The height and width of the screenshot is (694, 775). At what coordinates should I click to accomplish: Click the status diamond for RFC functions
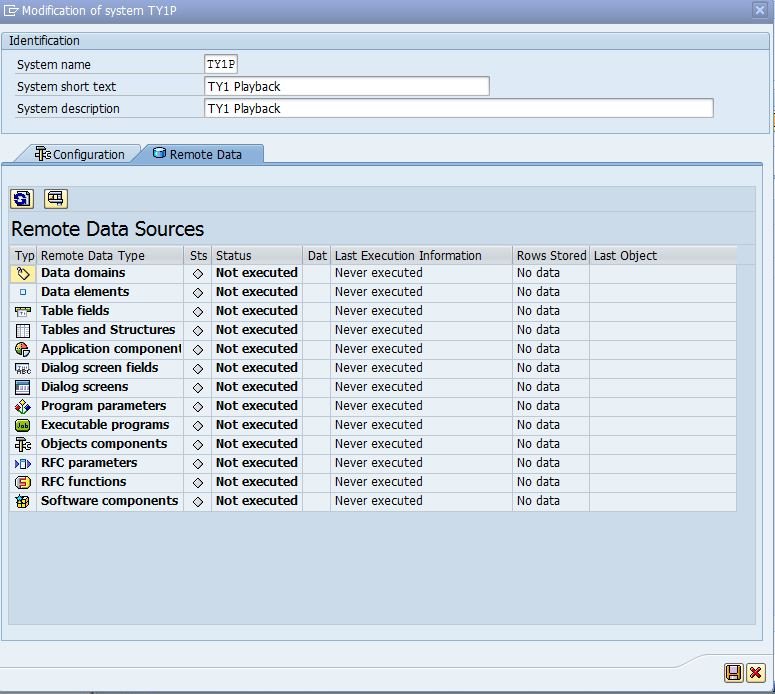[x=198, y=482]
